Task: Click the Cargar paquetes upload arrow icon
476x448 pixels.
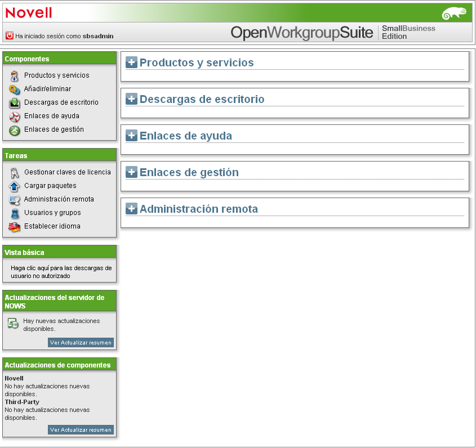Action: pos(14,186)
